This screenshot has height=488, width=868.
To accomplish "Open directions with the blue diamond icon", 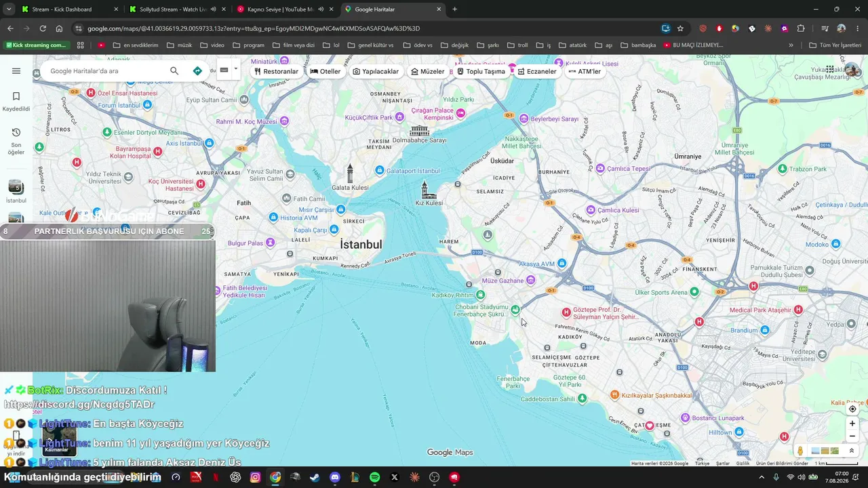I will [x=197, y=71].
